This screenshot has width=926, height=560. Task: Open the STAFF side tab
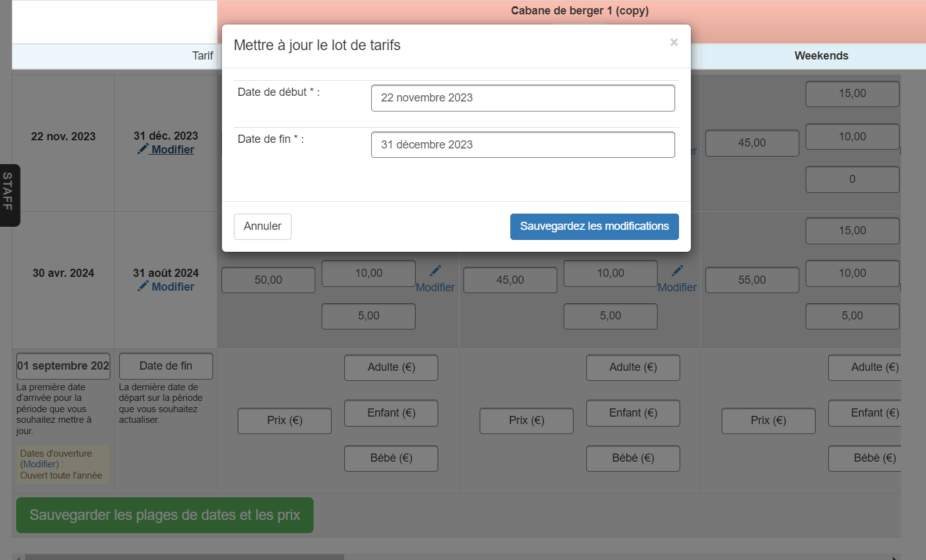9,195
